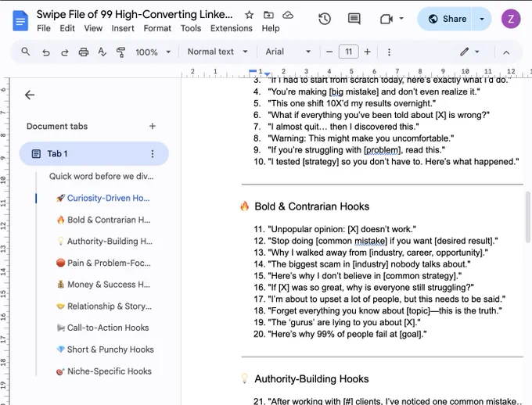
Task: Star this document
Action: [x=249, y=15]
